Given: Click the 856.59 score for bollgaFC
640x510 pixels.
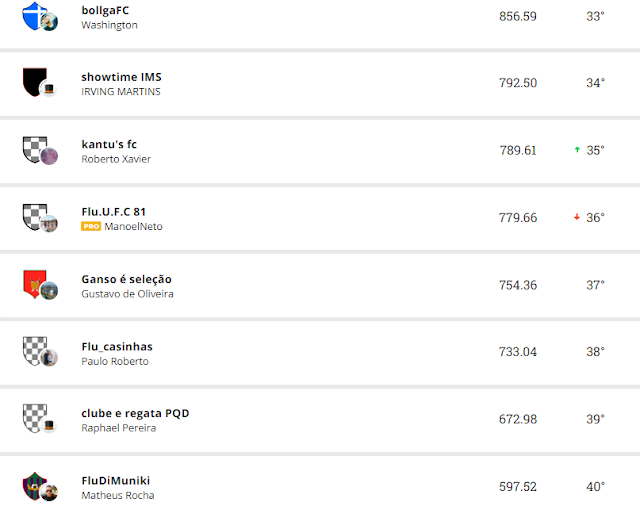Looking at the screenshot, I should pyautogui.click(x=518, y=17).
